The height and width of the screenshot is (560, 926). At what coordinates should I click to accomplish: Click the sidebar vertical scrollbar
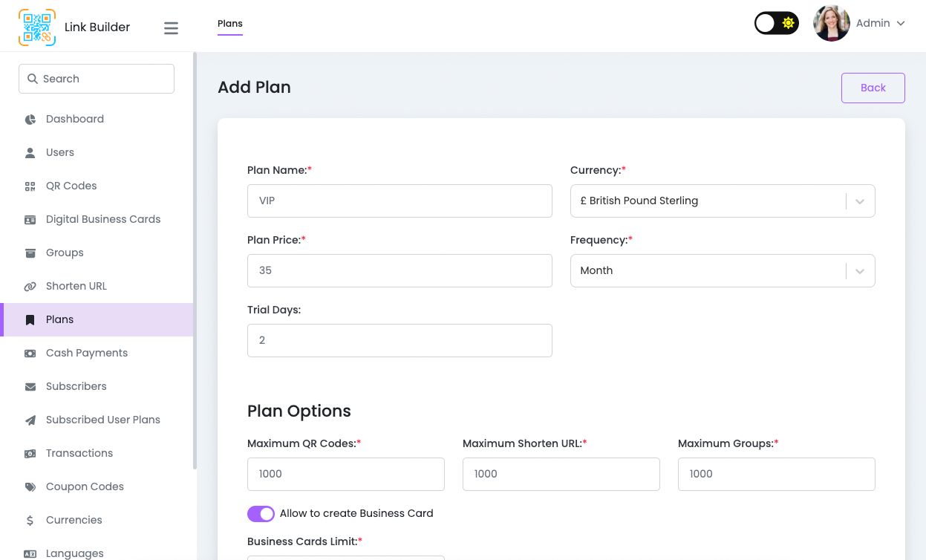[x=195, y=260]
